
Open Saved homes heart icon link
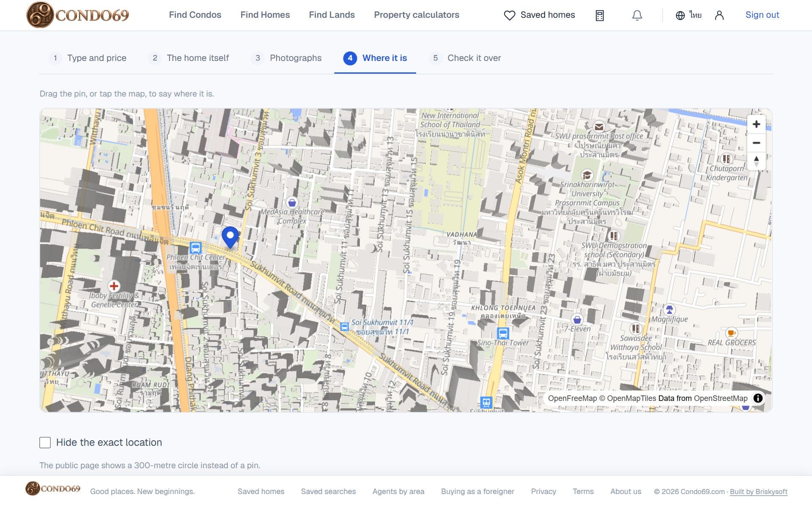[x=539, y=15]
